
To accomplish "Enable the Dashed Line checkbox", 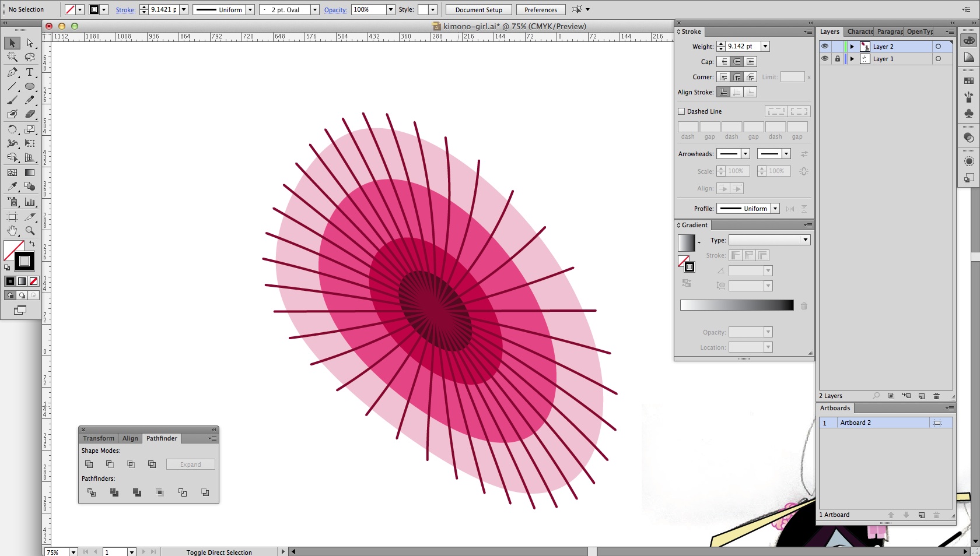I will pos(681,111).
